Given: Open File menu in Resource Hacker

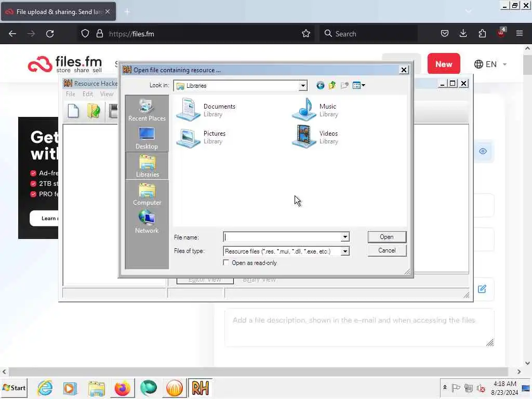Looking at the screenshot, I should [71, 94].
